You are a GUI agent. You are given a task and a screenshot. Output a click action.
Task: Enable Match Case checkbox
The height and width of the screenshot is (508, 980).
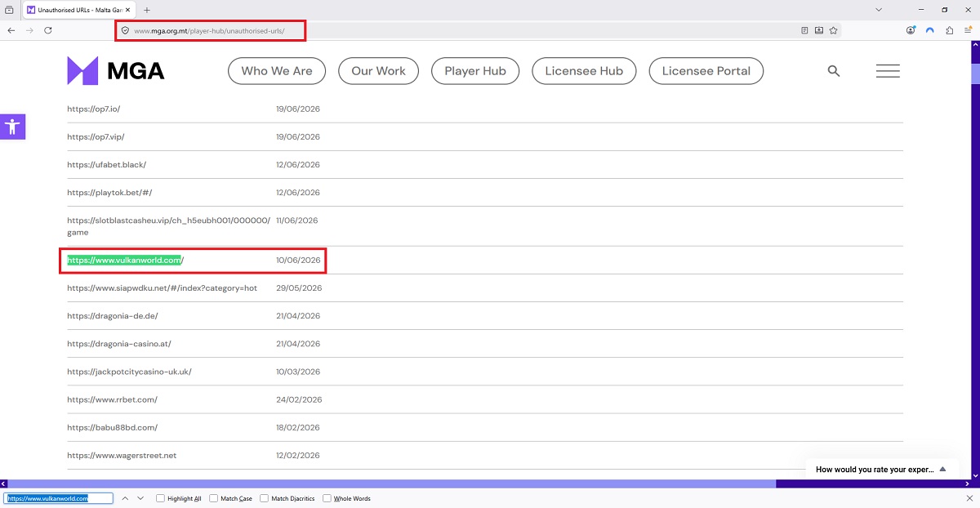(214, 498)
